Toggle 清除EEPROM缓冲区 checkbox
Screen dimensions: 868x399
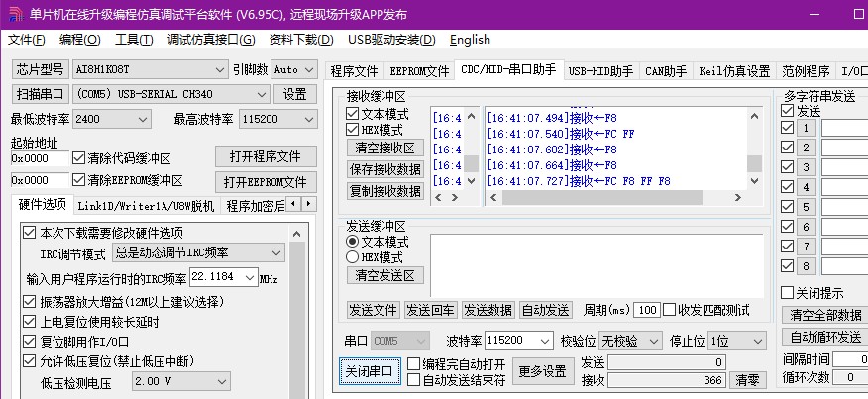79,180
